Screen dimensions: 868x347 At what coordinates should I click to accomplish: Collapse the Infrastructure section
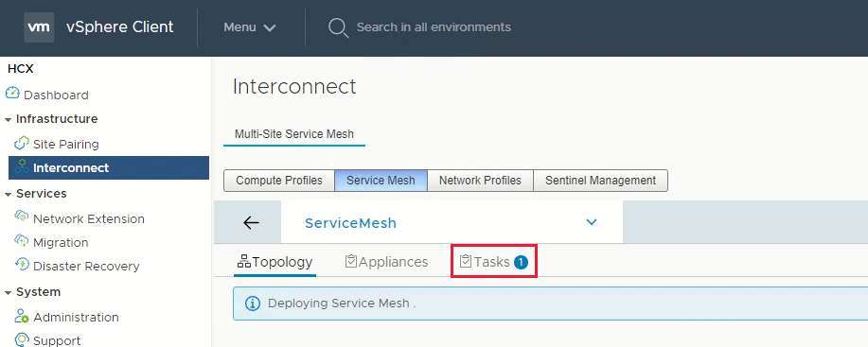[x=8, y=119]
